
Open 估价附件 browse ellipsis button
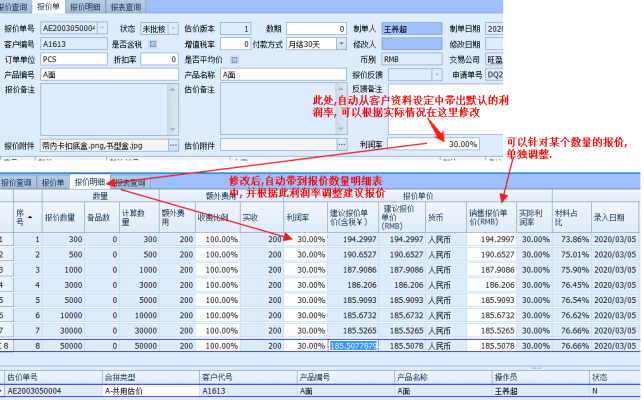[342, 145]
